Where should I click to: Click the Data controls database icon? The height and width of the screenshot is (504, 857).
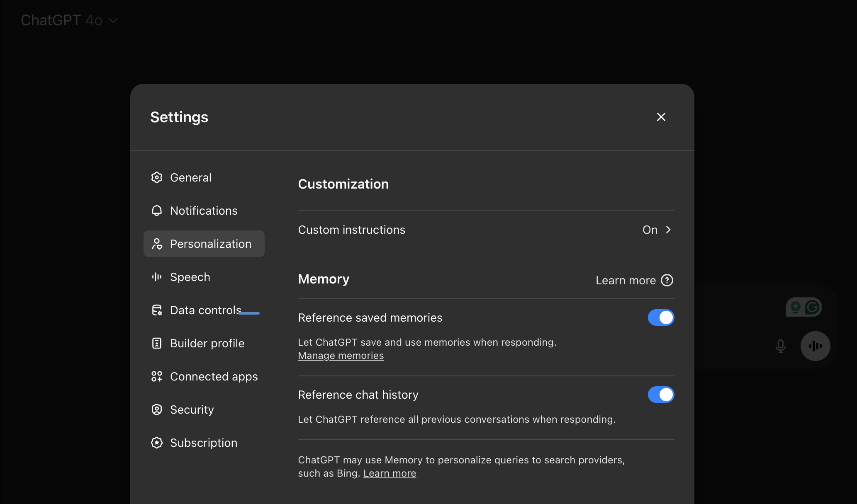[x=157, y=310]
